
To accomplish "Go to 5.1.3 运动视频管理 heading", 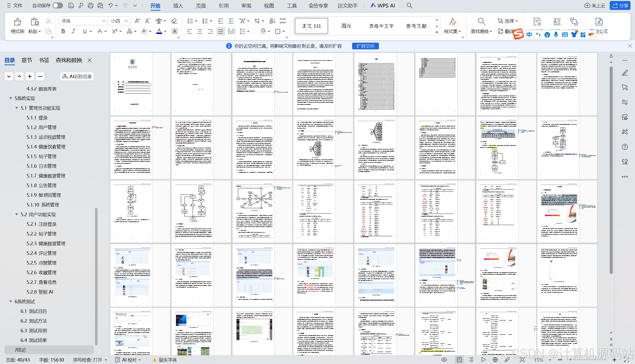I will click(46, 137).
